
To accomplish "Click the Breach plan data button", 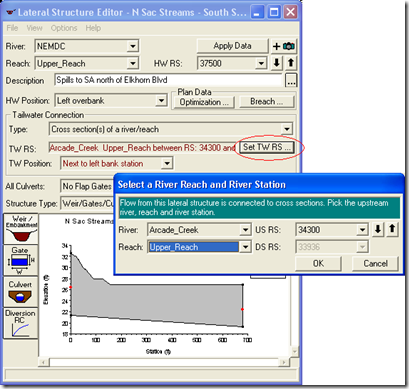I will [266, 102].
